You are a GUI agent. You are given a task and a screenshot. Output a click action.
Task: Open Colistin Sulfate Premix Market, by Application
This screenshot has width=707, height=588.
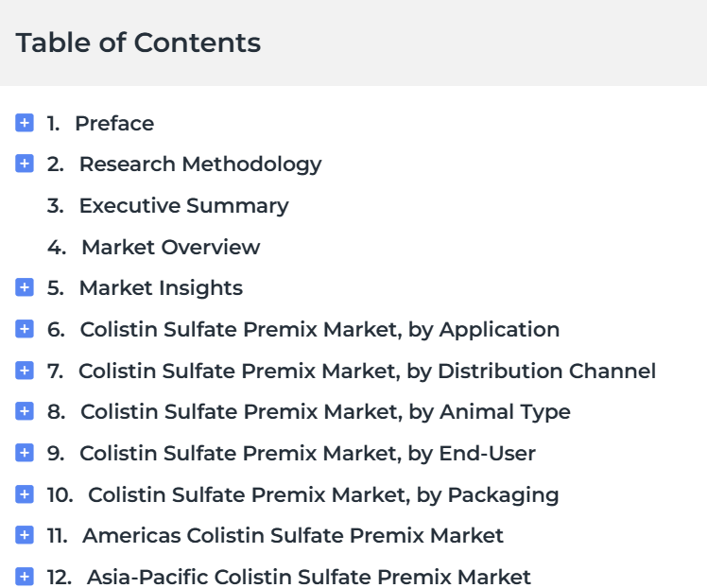pyautogui.click(x=319, y=330)
